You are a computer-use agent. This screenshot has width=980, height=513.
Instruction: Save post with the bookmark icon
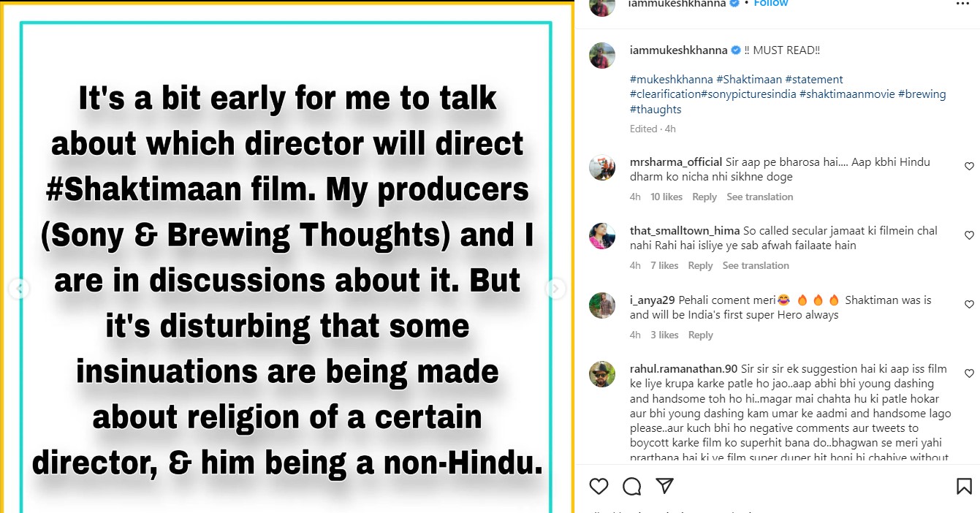click(x=964, y=486)
